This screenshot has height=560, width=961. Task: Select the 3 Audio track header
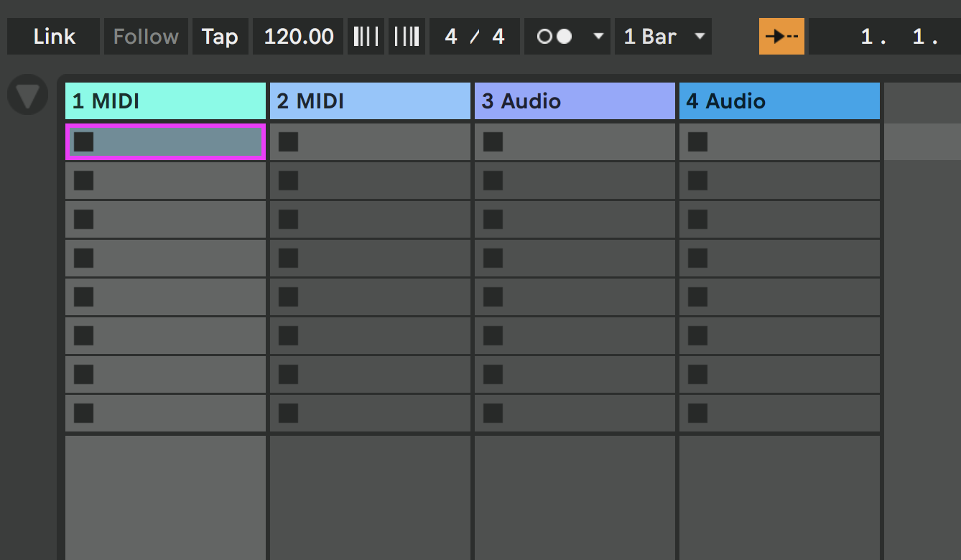575,101
